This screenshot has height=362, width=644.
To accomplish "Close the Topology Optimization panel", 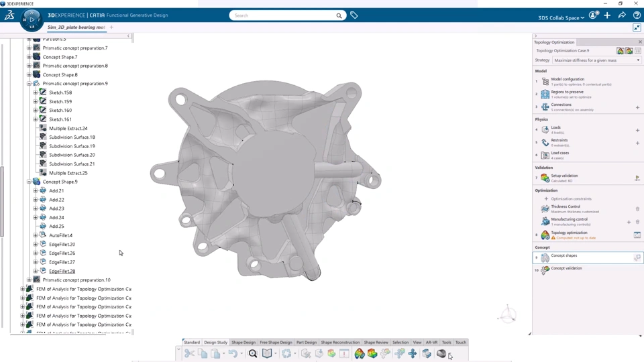I will point(640,42).
